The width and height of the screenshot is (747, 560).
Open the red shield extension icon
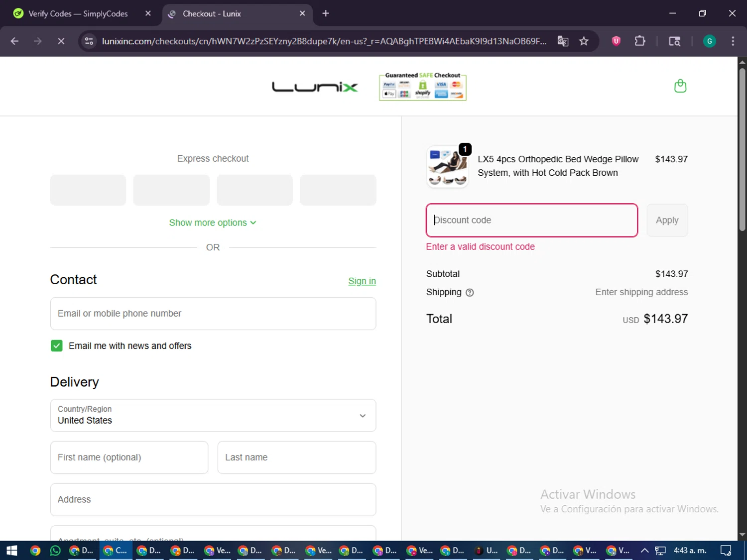point(616,41)
